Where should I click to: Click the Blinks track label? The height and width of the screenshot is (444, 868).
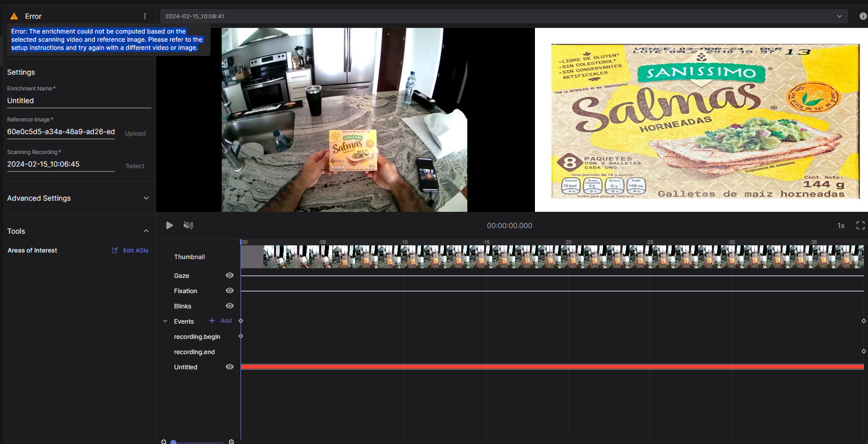183,306
